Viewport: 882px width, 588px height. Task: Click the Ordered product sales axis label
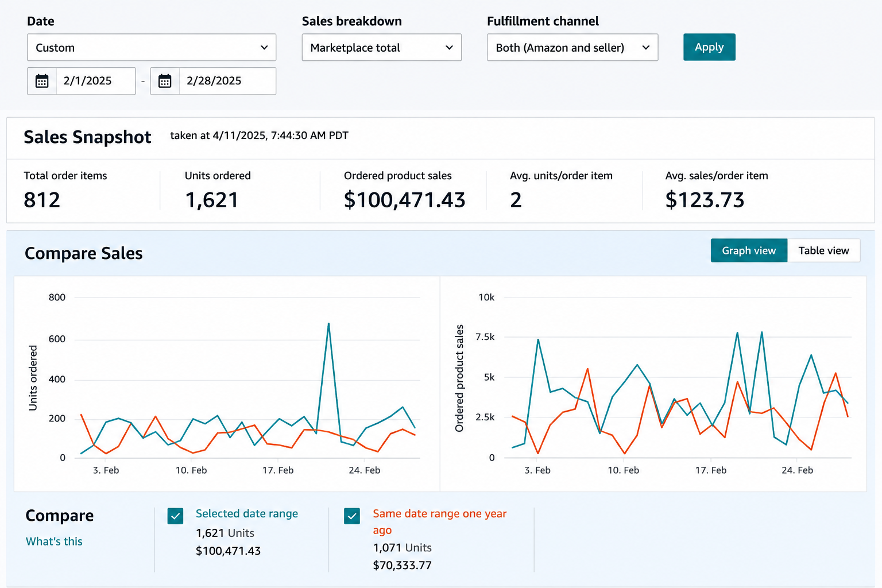(x=459, y=378)
